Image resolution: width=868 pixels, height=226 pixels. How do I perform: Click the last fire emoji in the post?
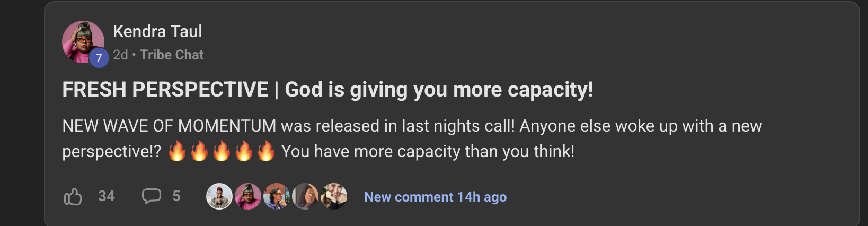pos(266,151)
